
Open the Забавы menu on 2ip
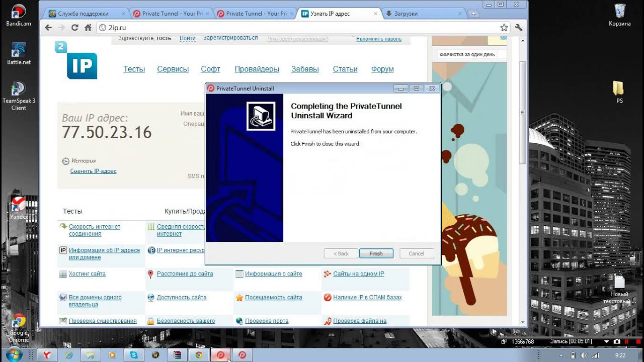[x=305, y=69]
